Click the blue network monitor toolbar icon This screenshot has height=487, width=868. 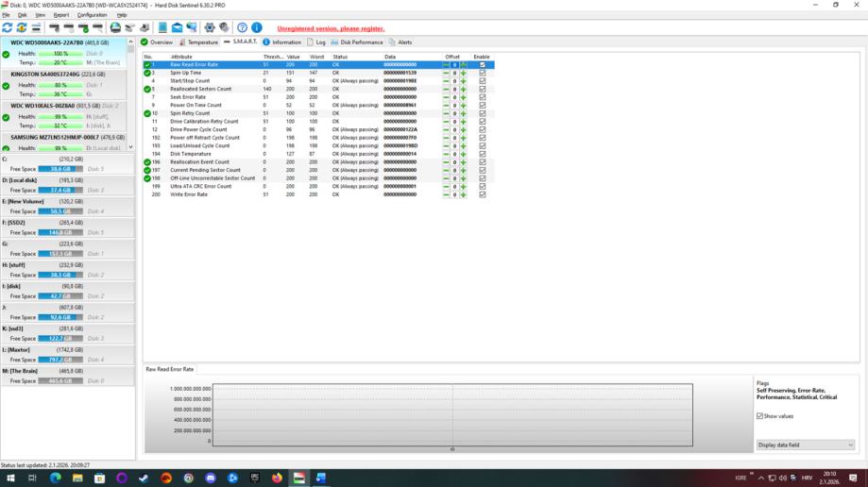[x=192, y=27]
